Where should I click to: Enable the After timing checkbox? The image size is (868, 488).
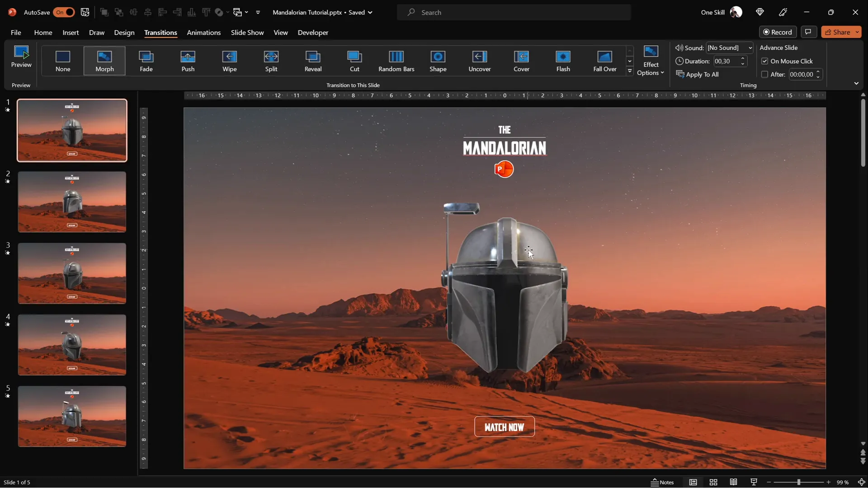click(x=764, y=75)
